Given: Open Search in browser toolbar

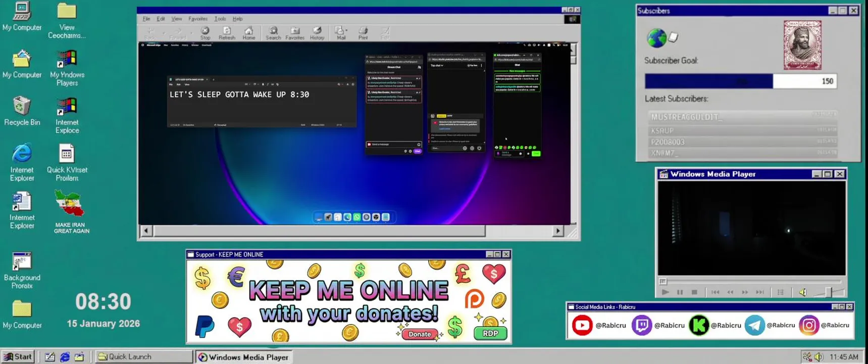Looking at the screenshot, I should (273, 33).
